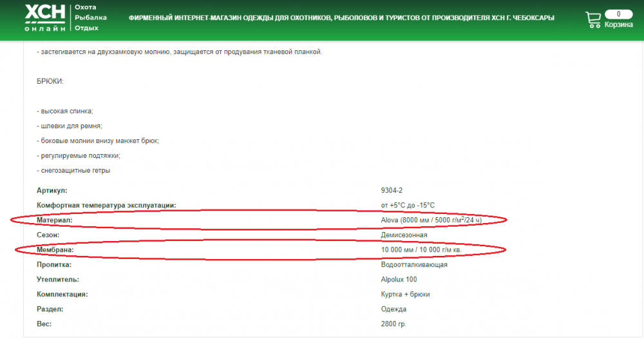The width and height of the screenshot is (644, 339).
Task: Click the Раздел value Одежда
Action: click(x=393, y=309)
